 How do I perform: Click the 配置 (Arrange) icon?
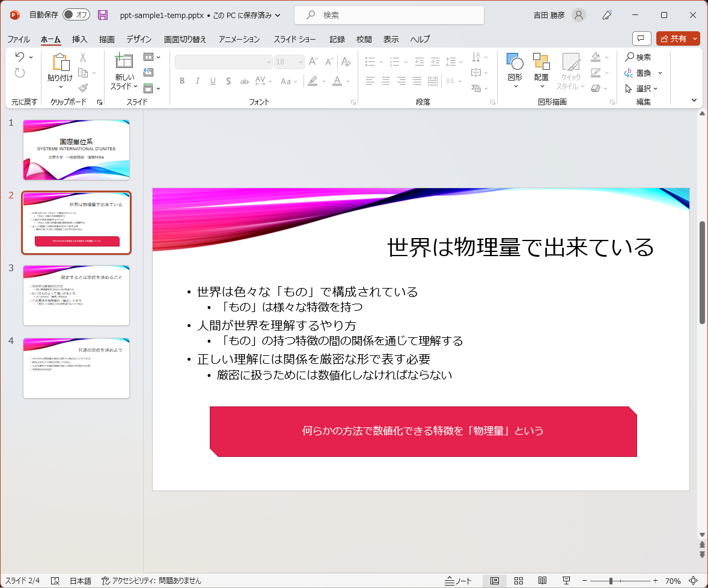point(540,66)
